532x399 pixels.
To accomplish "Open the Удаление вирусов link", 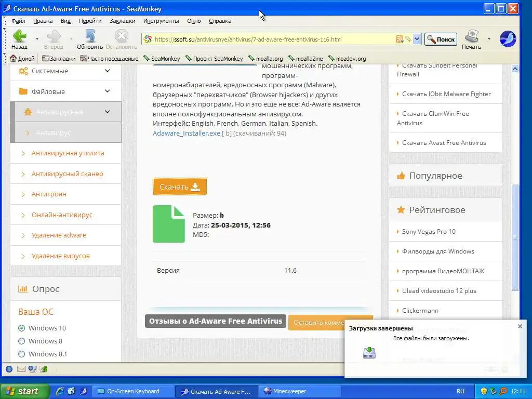I will point(61,256).
